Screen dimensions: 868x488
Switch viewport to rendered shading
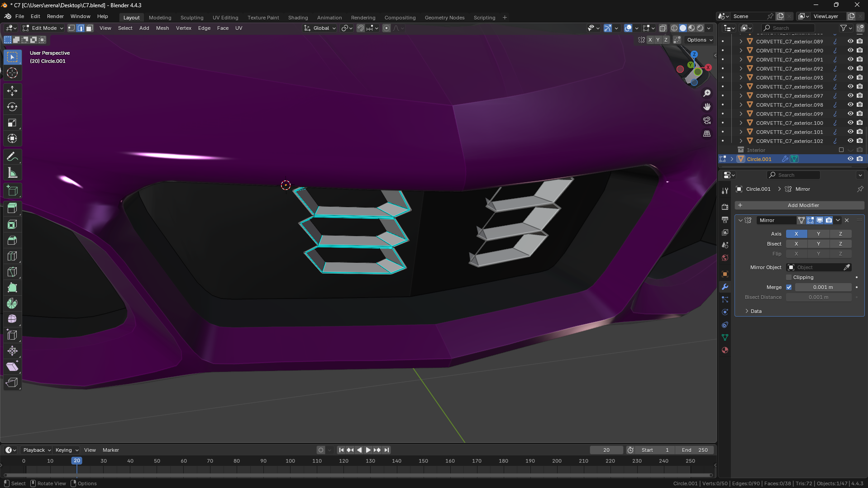700,28
